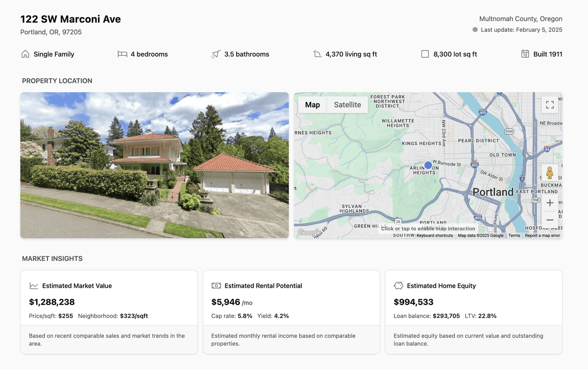Click the Single Family house icon
Screen dimensions: 588x369
pyautogui.click(x=25, y=54)
